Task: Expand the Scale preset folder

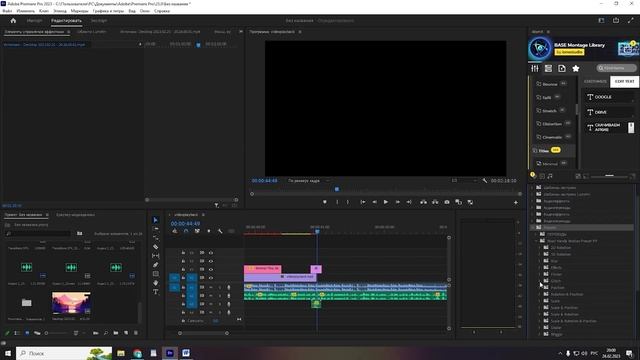Action: click(540, 301)
